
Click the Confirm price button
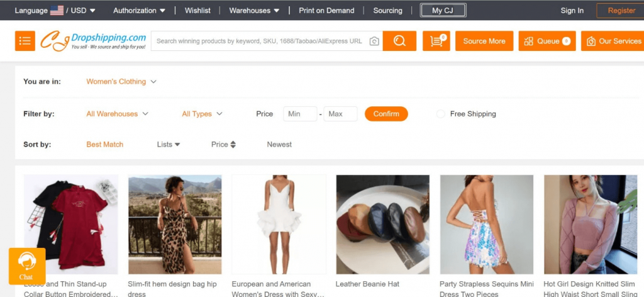pos(386,114)
